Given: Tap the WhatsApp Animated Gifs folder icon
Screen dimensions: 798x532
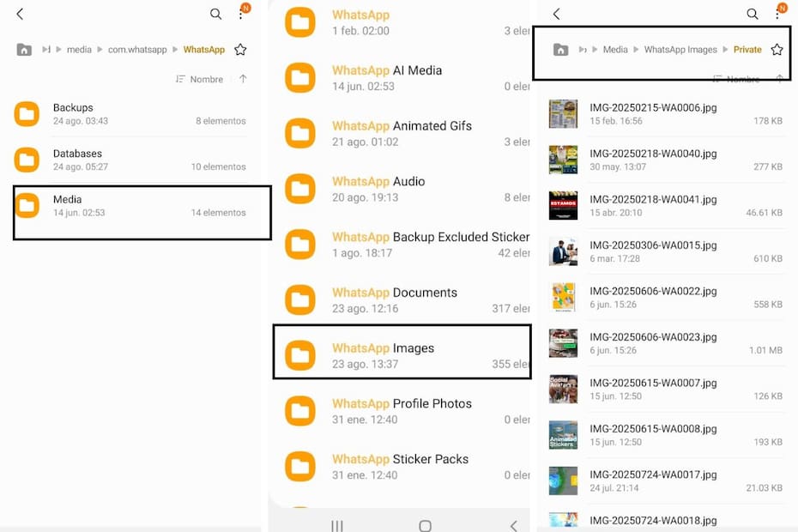Looking at the screenshot, I should pyautogui.click(x=300, y=133).
